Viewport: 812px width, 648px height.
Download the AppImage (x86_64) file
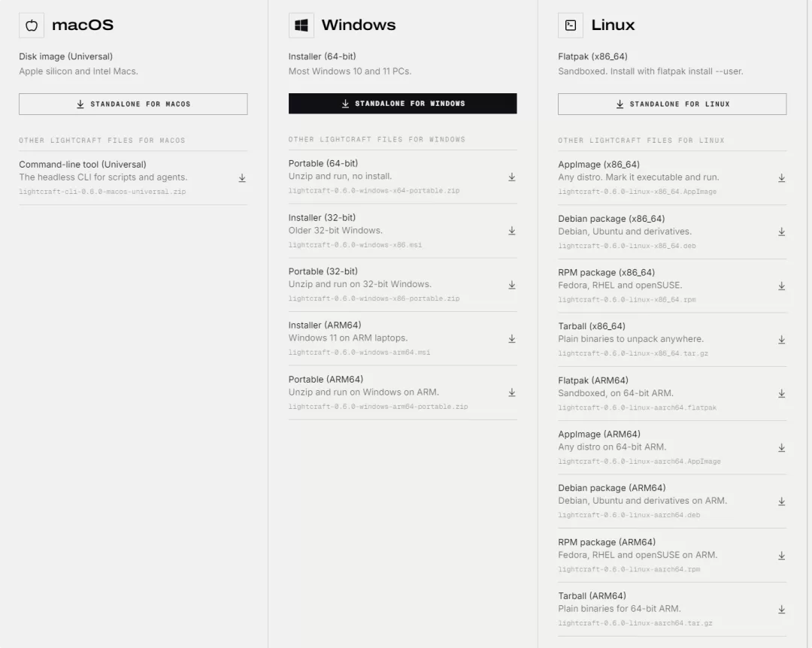781,178
